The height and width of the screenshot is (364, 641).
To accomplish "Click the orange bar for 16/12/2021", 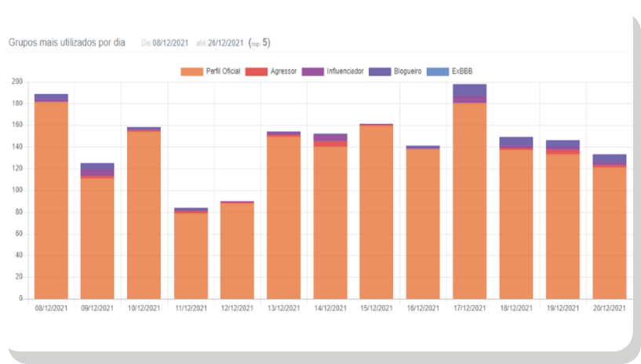I will (423, 224).
